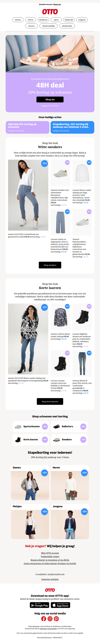100x644 pixels.
Task: Open the Heren stapelkorting photo tile
Action: click(70, 482)
